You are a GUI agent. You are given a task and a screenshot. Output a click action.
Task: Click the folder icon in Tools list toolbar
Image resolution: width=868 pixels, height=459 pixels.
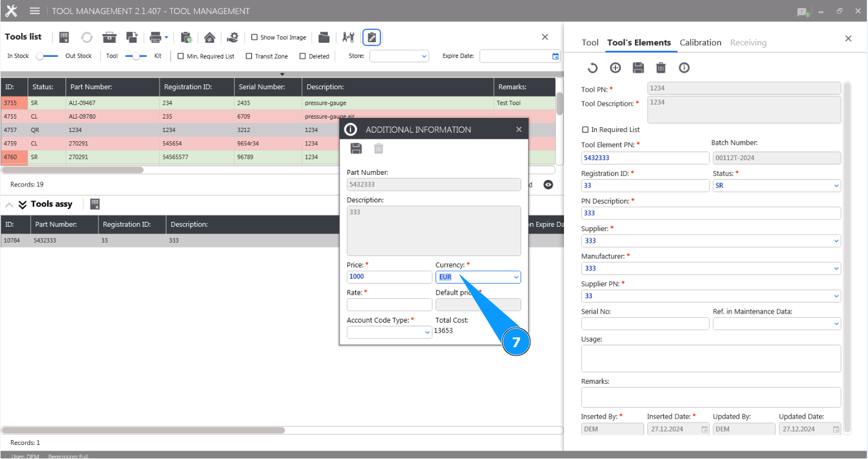coord(324,37)
